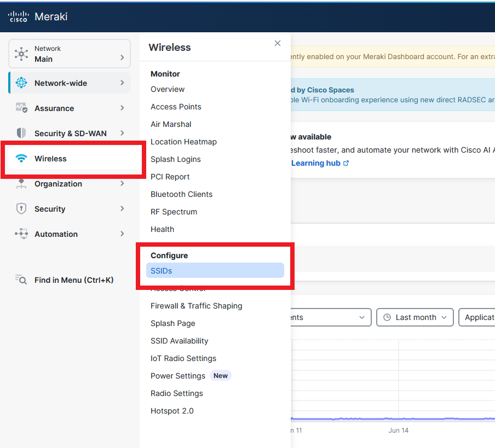Open Air Marshal page
Screen dimensions: 495x448
[x=171, y=124]
